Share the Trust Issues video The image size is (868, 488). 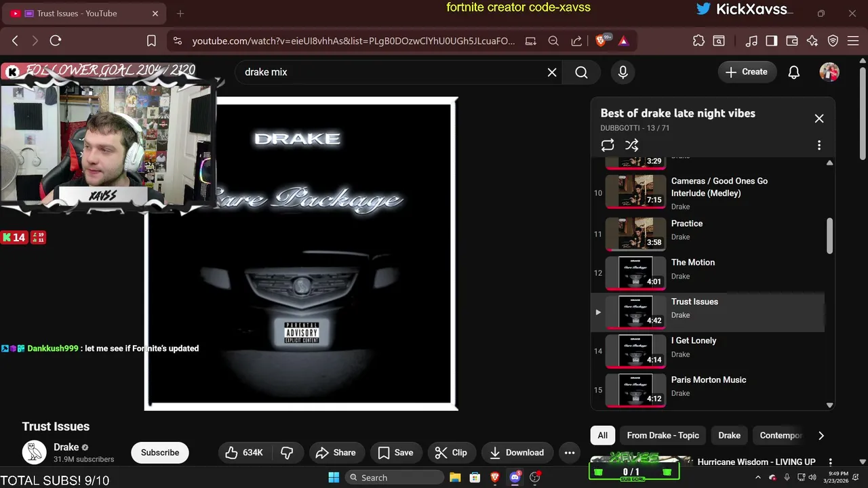(x=336, y=453)
